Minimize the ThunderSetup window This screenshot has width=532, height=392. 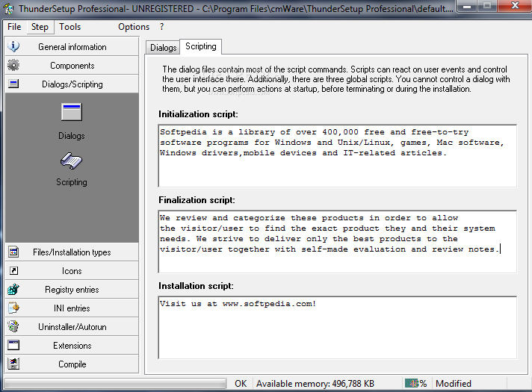click(467, 6)
